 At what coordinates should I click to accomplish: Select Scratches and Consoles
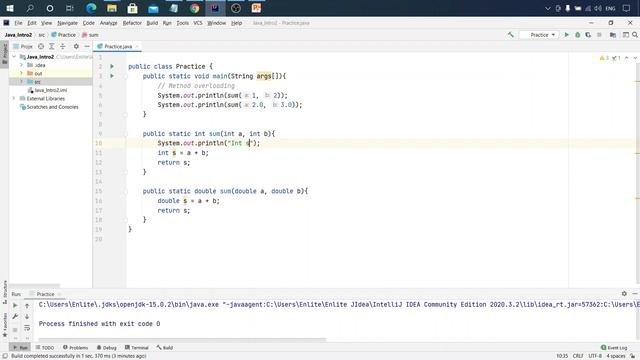pyautogui.click(x=49, y=107)
